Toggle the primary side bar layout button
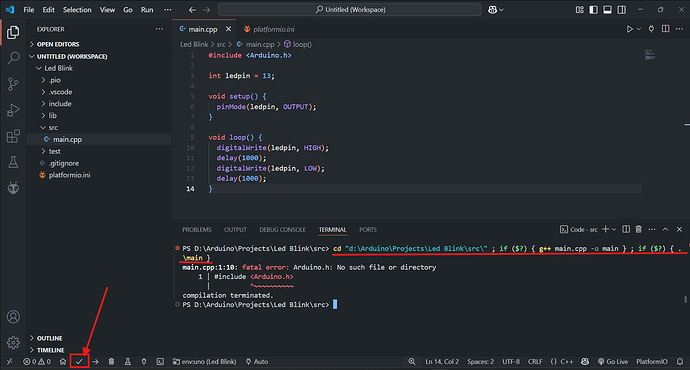This screenshot has width=690, height=370. click(x=593, y=10)
